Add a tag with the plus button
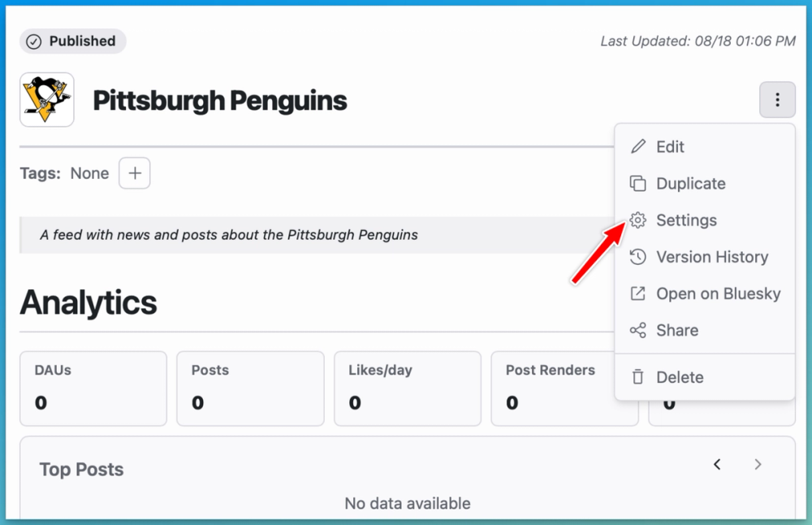This screenshot has height=525, width=812. [x=135, y=173]
